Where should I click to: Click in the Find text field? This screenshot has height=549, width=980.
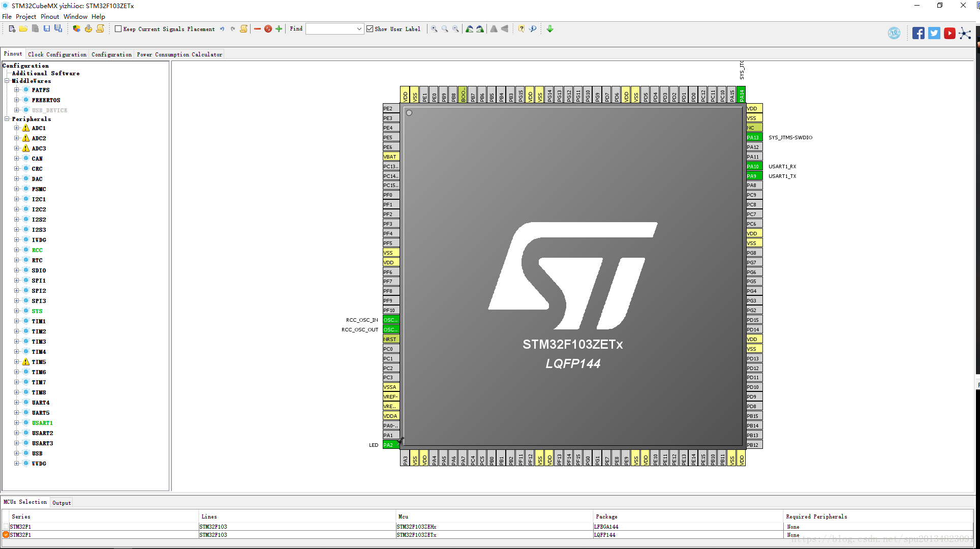click(331, 29)
